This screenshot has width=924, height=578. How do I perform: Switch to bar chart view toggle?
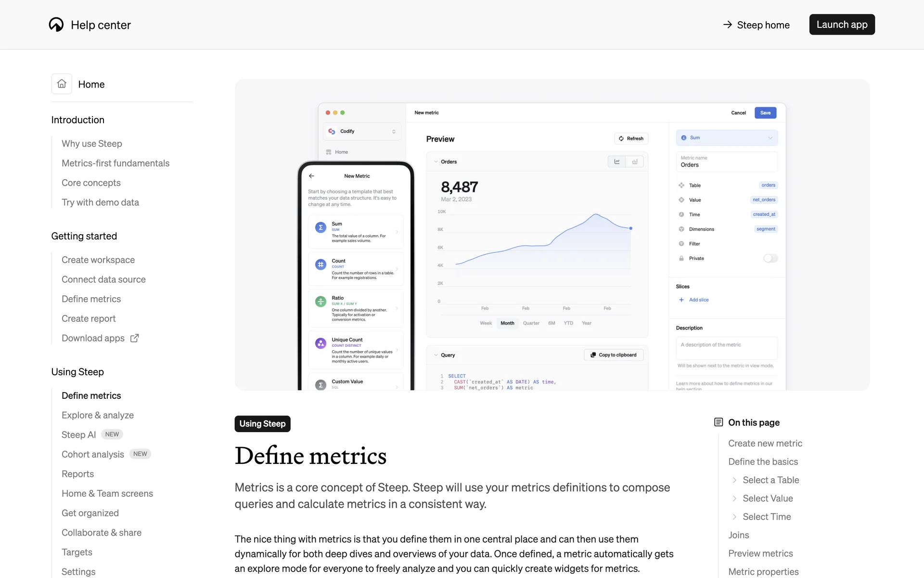coord(635,162)
